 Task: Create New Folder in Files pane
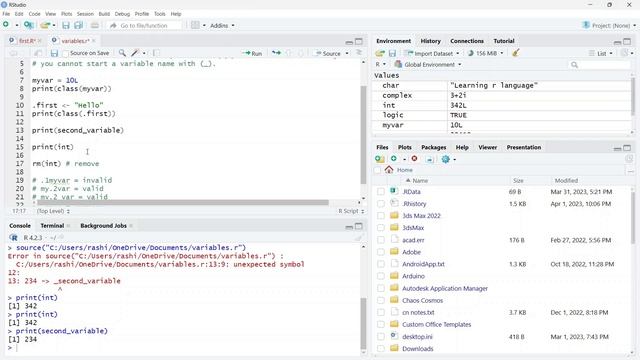click(x=380, y=159)
